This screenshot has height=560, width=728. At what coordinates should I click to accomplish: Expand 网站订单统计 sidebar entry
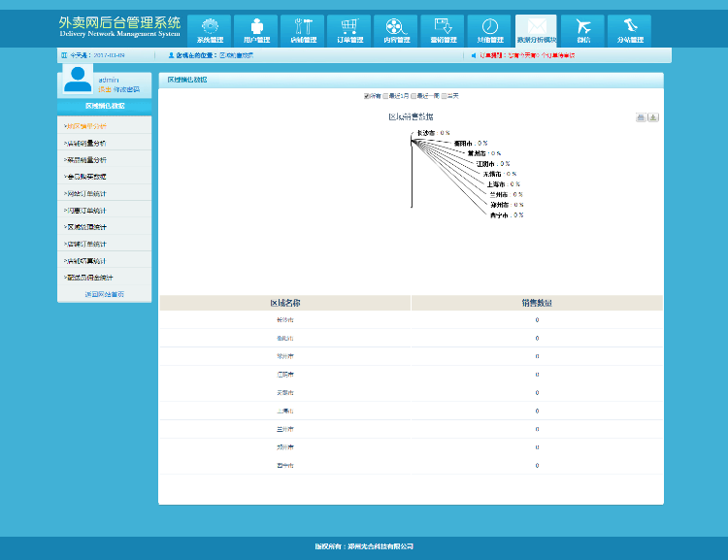point(86,193)
